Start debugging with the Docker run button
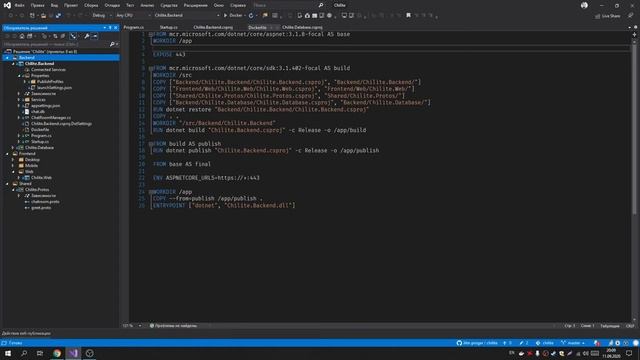The width and height of the screenshot is (640, 360). pos(233,16)
